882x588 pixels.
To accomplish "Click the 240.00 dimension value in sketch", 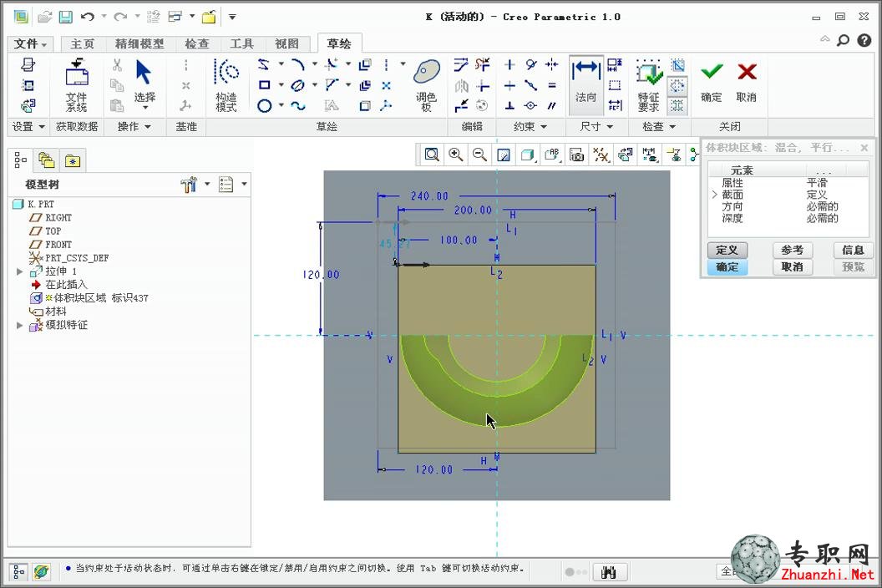I will [429, 195].
